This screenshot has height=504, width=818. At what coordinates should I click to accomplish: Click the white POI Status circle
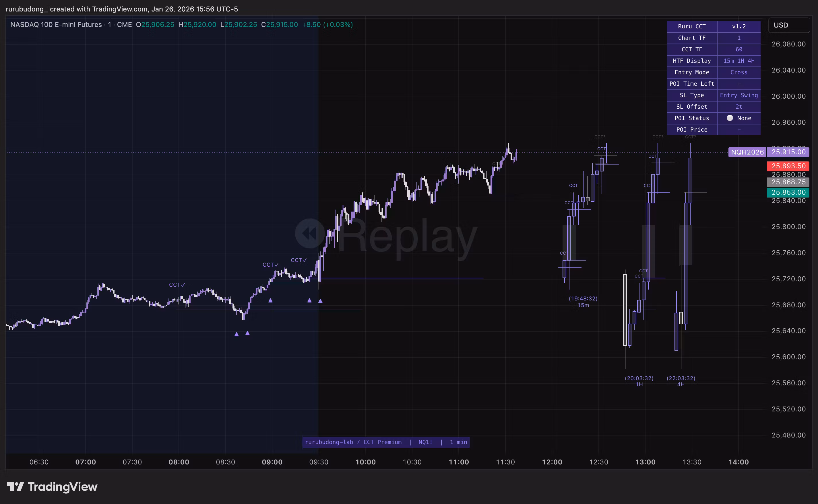click(x=730, y=118)
